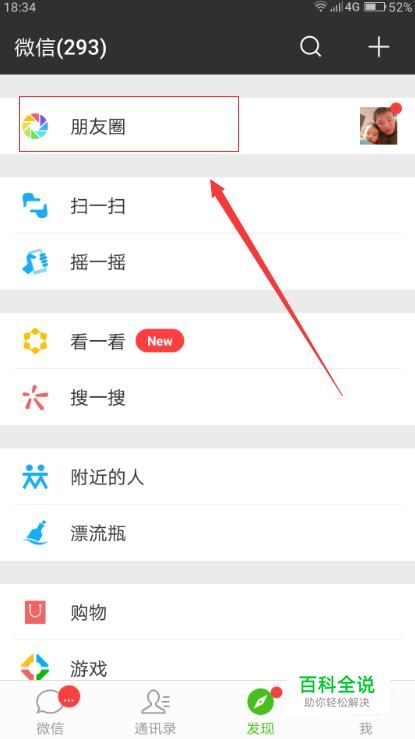
Task: Tap the 微信(293) title text
Action: [x=61, y=47]
